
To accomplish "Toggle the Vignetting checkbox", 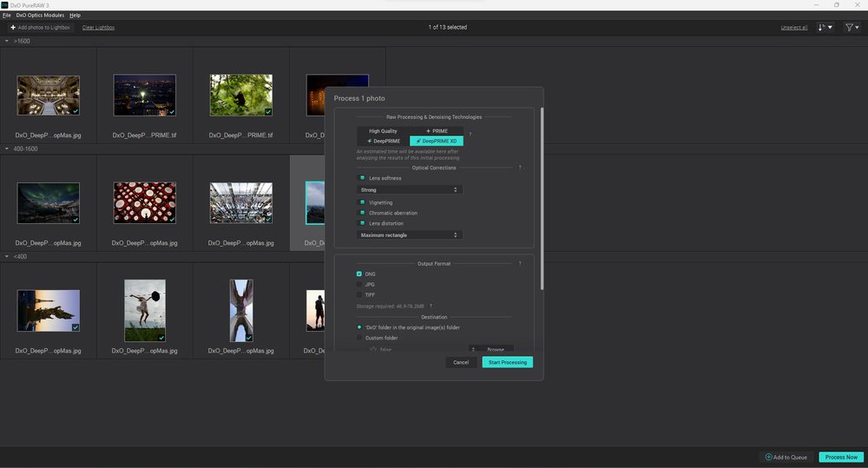I will pyautogui.click(x=363, y=202).
